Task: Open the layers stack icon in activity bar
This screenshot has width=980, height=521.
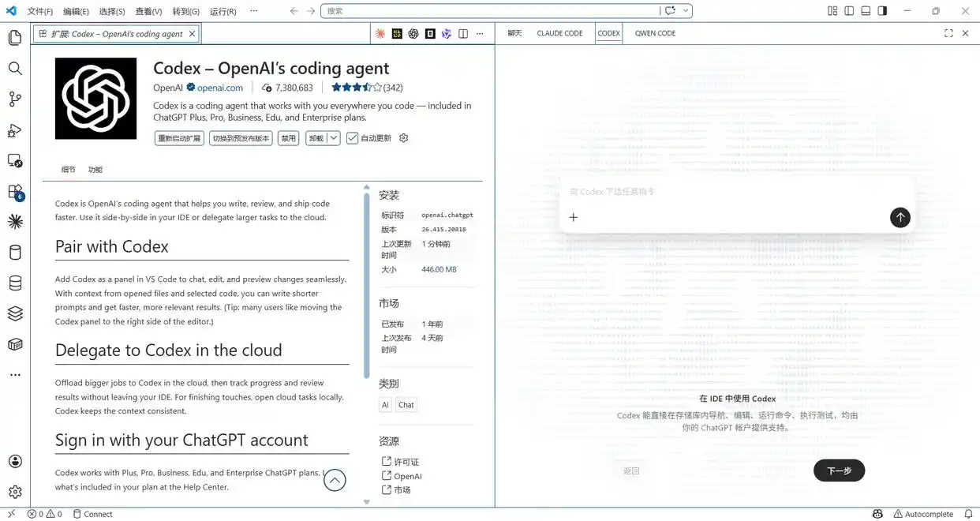Action: (x=15, y=313)
